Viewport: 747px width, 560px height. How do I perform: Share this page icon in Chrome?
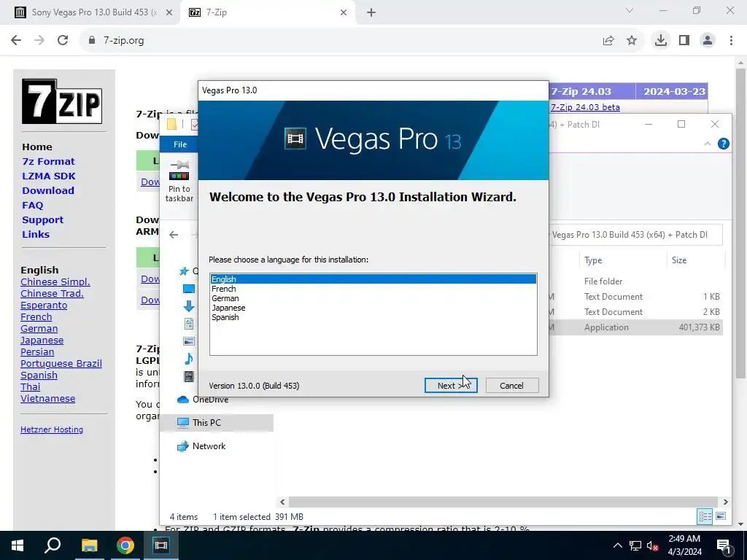tap(608, 41)
